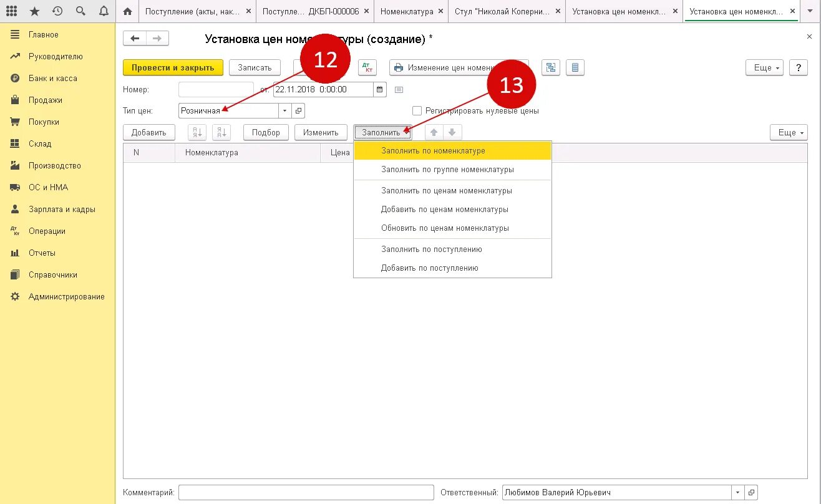Open the top toolbar Еще dropdown

pos(764,67)
